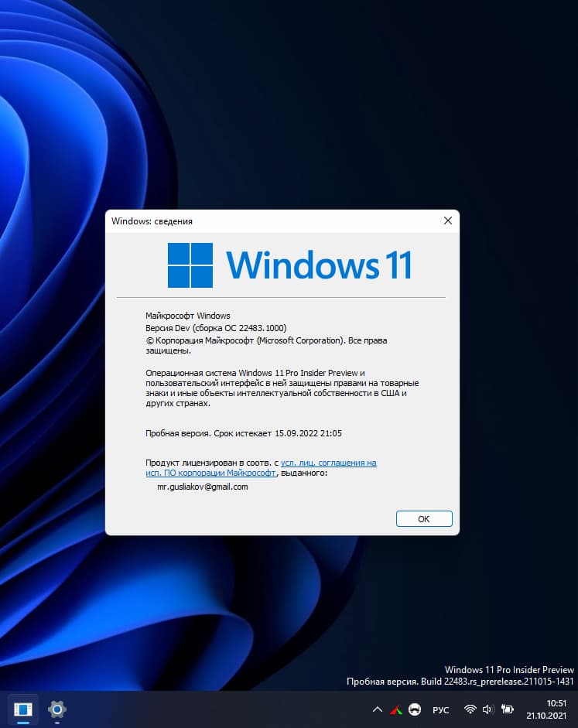Click 'Версия Dev (сборка ОС 22483.1000)' text
This screenshot has height=728, width=578.
(216, 328)
